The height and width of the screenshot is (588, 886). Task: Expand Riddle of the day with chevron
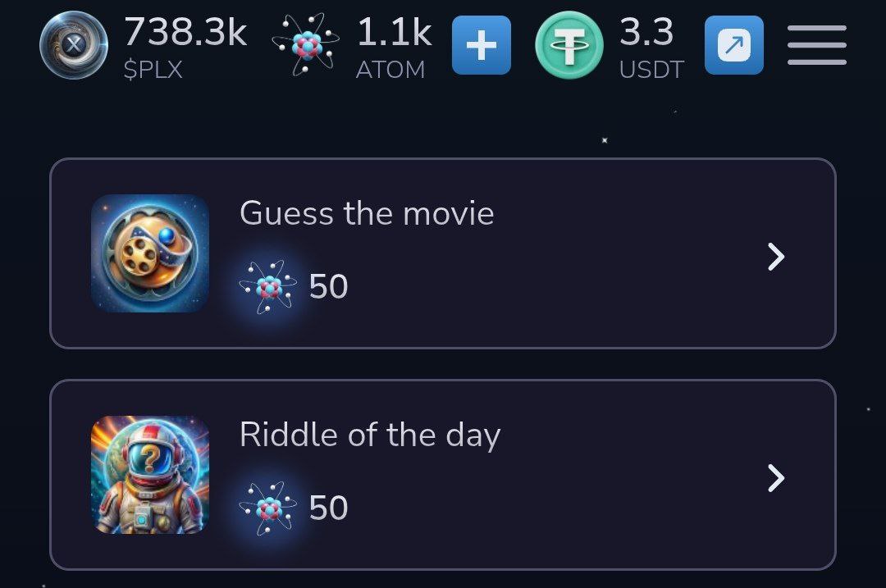pyautogui.click(x=776, y=478)
